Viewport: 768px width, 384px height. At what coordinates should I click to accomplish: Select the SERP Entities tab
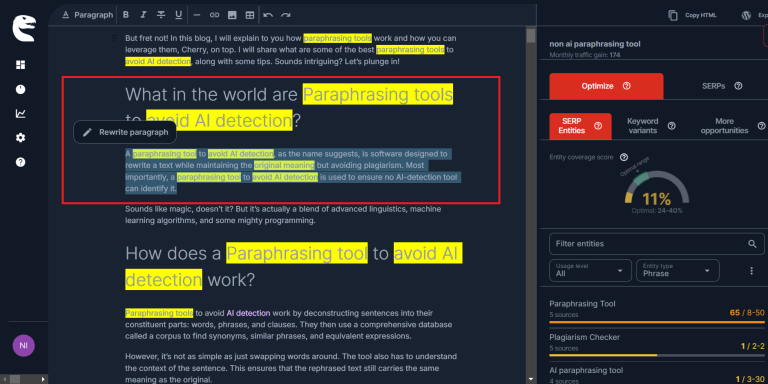(580, 126)
